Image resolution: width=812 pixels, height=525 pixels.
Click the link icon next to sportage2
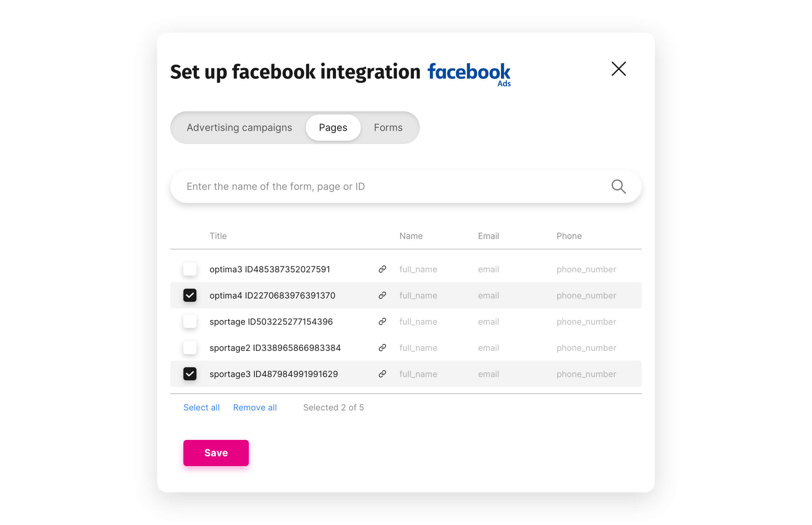[x=382, y=348]
